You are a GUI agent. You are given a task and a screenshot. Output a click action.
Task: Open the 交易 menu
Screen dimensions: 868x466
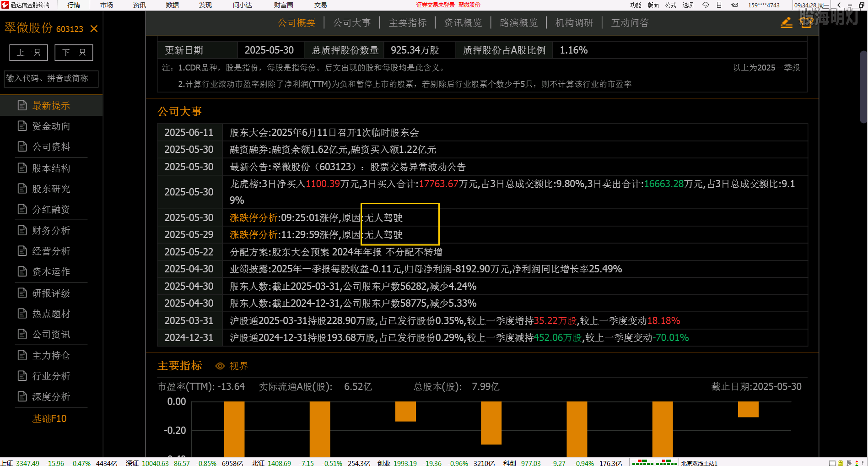coord(321,5)
